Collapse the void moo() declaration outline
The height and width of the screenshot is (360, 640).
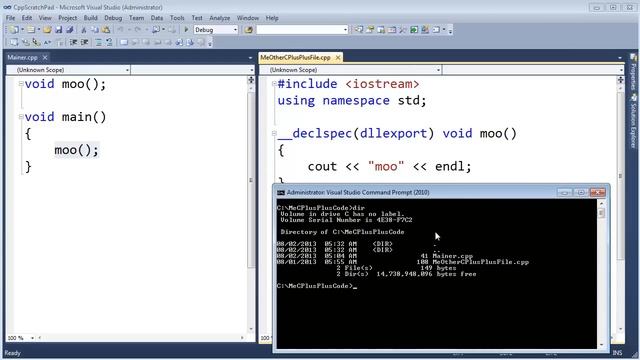click(20, 84)
